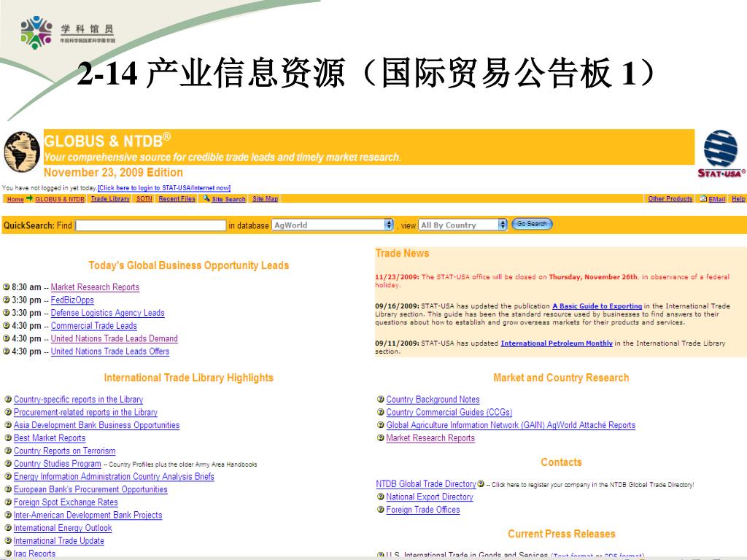The width and height of the screenshot is (747, 560).
Task: Open Trade Library in the navigation bar
Action: click(110, 198)
